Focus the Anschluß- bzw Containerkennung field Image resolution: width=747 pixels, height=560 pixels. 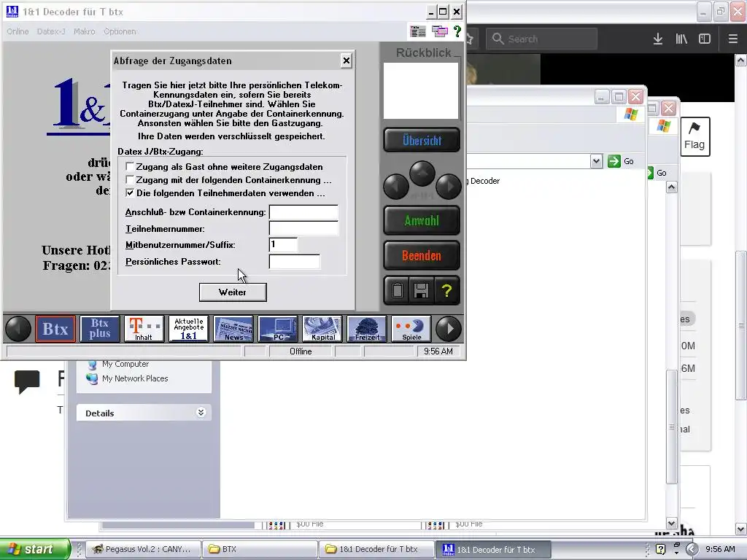(x=303, y=212)
